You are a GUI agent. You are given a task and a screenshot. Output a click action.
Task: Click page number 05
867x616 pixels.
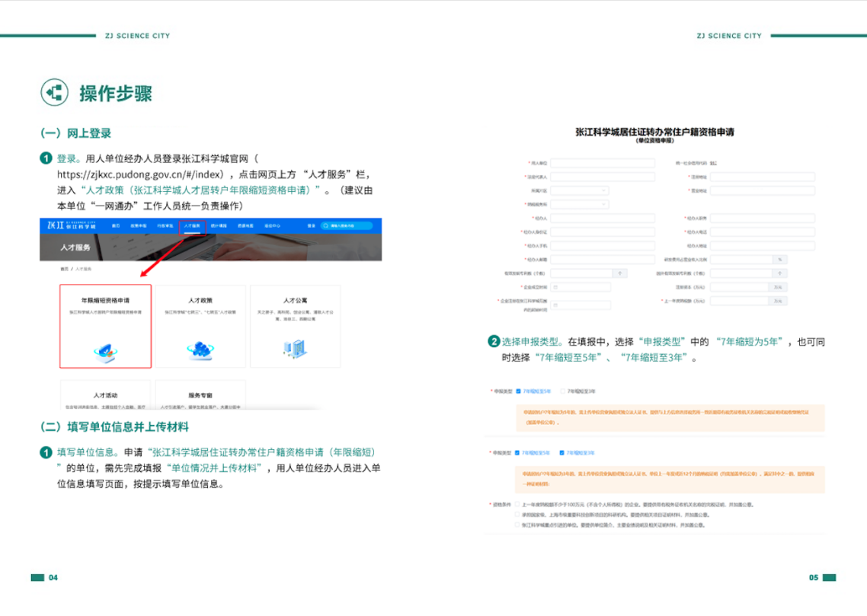pyautogui.click(x=814, y=578)
